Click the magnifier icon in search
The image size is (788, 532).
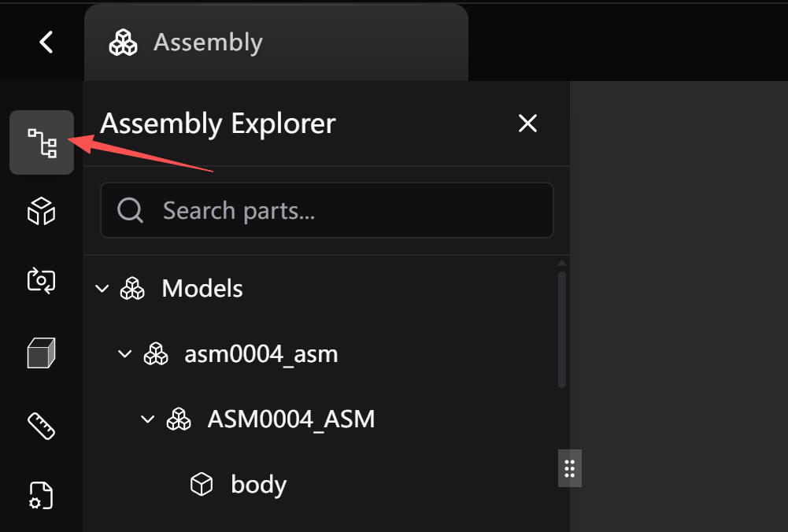pyautogui.click(x=130, y=210)
